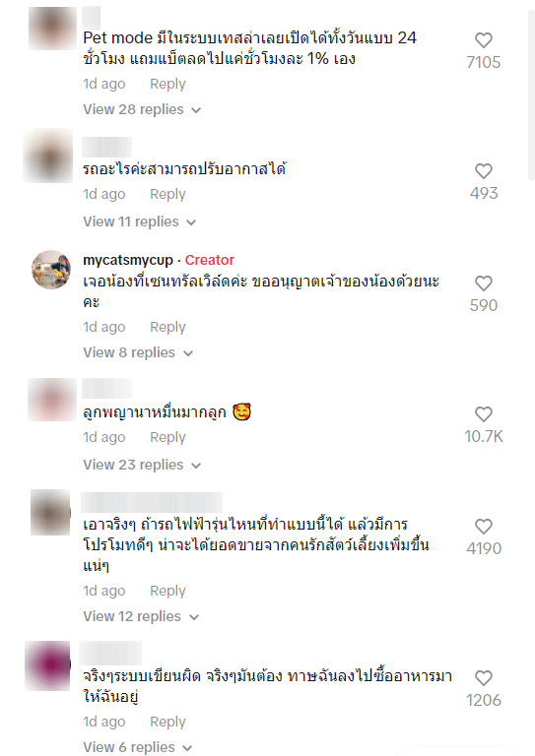Like the comment with 4190 likes
Screen dimensions: 535x756
coord(484,526)
